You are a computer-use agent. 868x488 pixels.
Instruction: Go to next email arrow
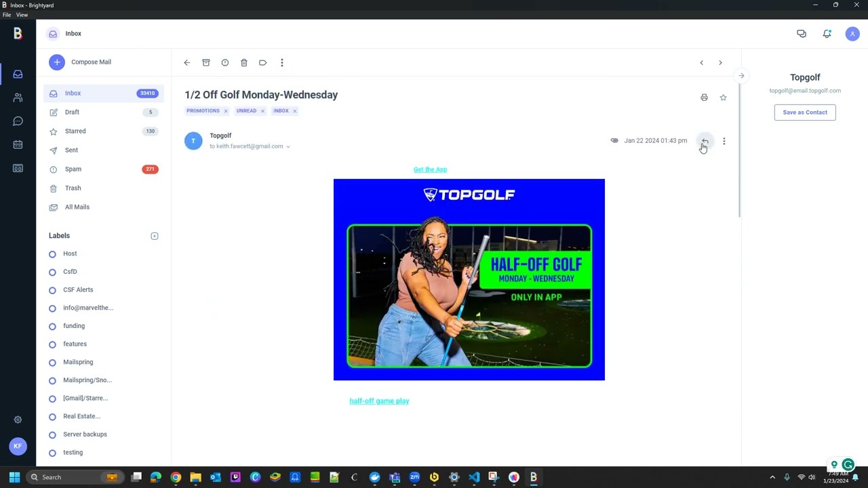click(720, 62)
